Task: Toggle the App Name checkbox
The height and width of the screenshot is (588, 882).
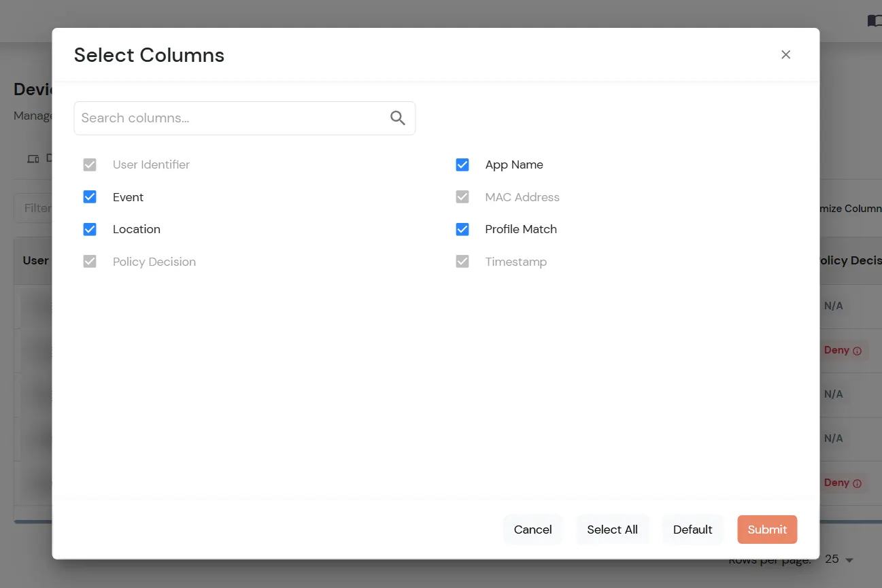Action: click(x=462, y=165)
